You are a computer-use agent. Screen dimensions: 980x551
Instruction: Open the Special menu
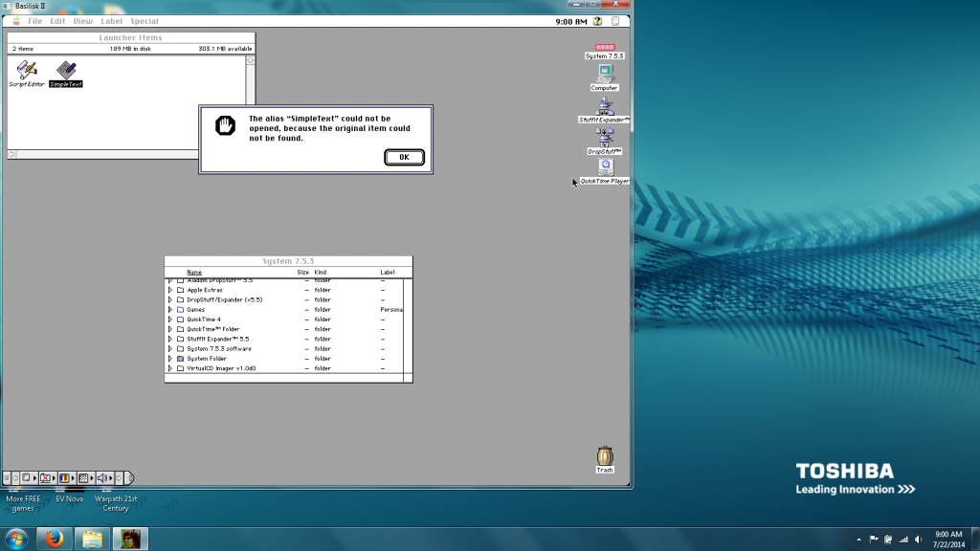coord(145,21)
